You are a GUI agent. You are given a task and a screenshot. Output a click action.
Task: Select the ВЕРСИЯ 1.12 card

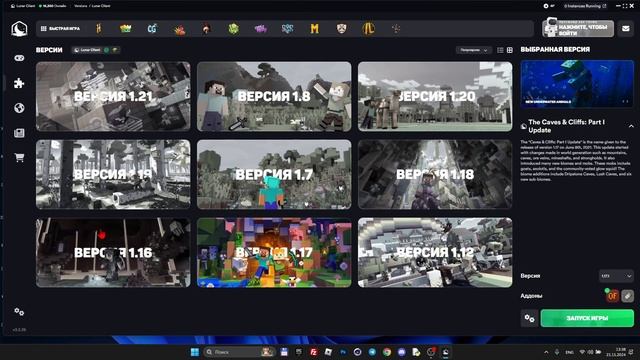435,253
